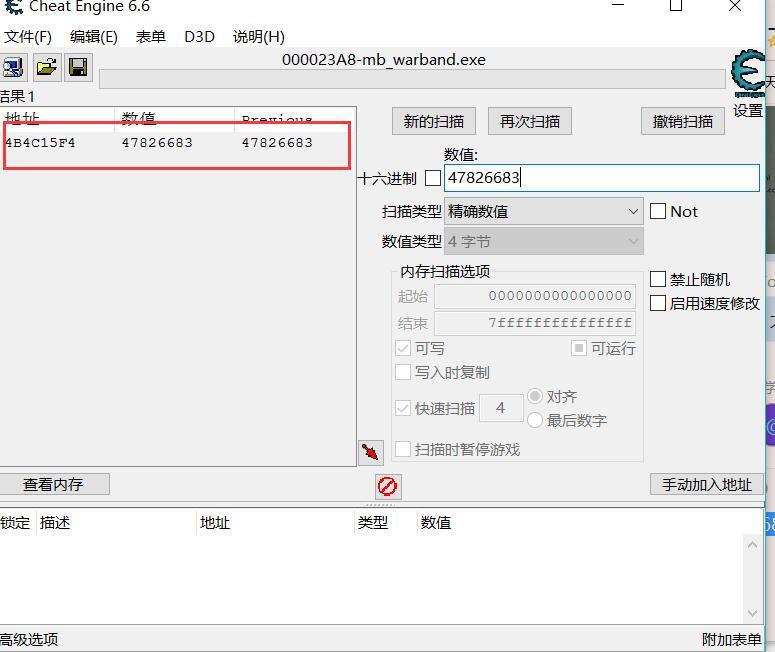Click the 查看内存 button
The width and height of the screenshot is (775, 652).
tap(53, 484)
